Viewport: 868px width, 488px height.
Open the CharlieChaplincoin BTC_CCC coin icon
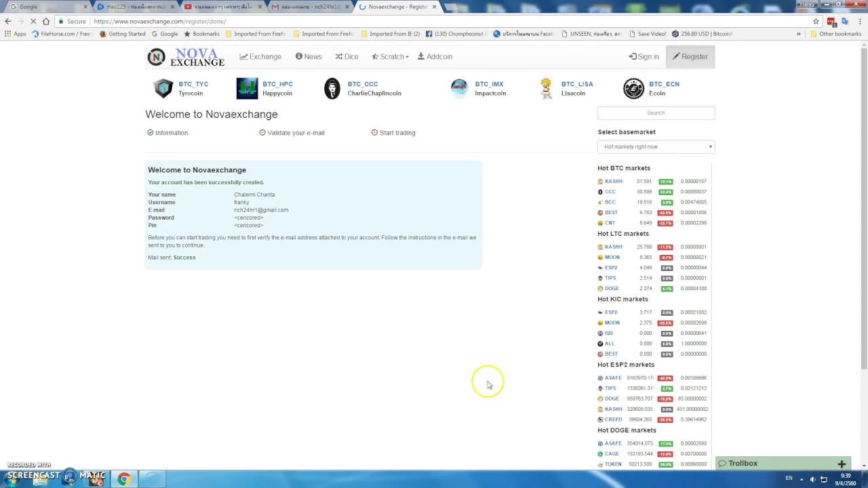tap(332, 89)
